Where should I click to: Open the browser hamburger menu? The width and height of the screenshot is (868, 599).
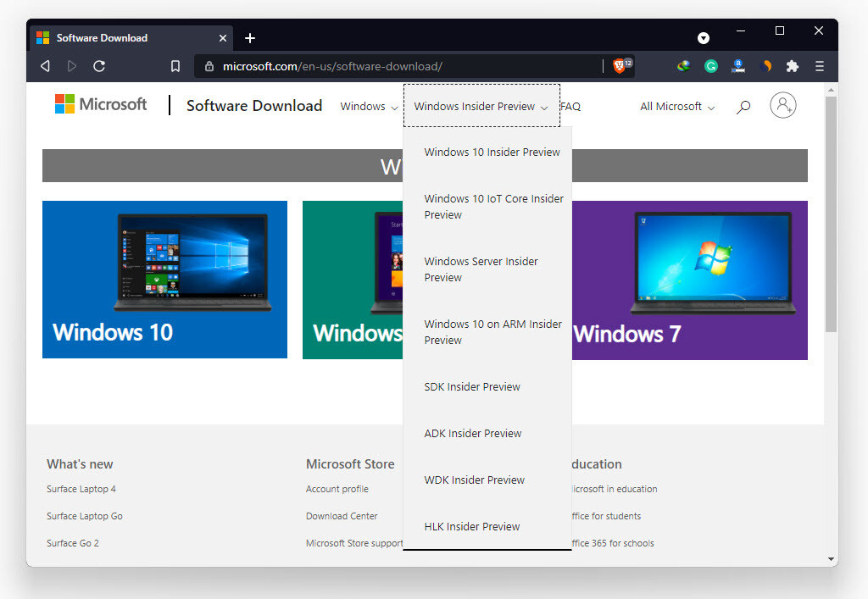point(820,66)
